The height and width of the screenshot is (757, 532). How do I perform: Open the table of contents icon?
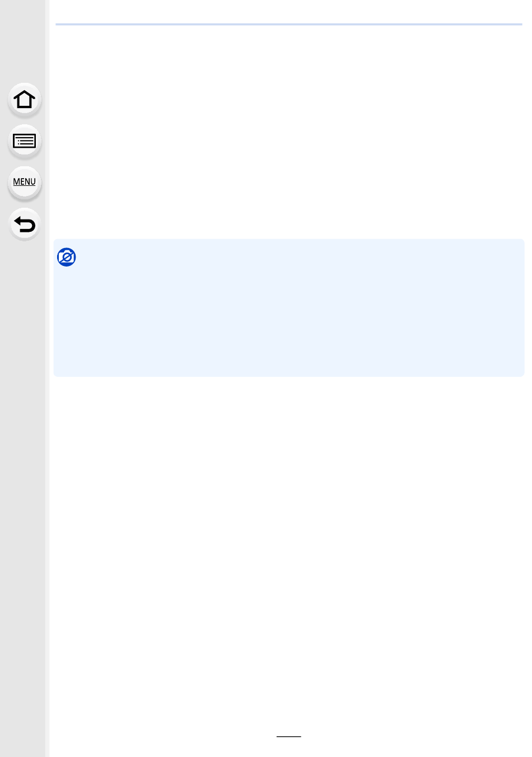coord(24,141)
